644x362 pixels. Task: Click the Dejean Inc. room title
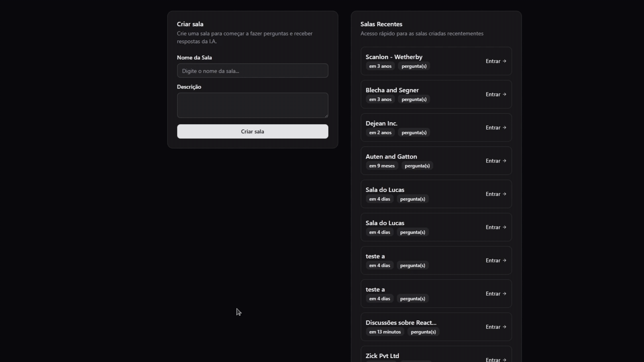[381, 123]
